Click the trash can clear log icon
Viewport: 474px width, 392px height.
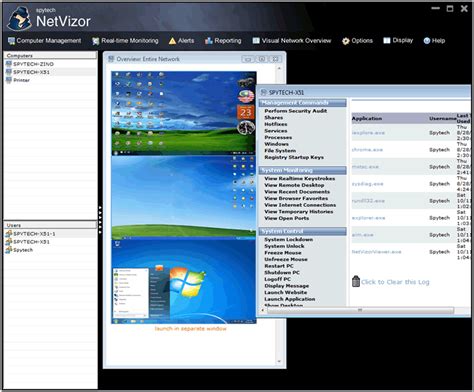click(x=356, y=281)
